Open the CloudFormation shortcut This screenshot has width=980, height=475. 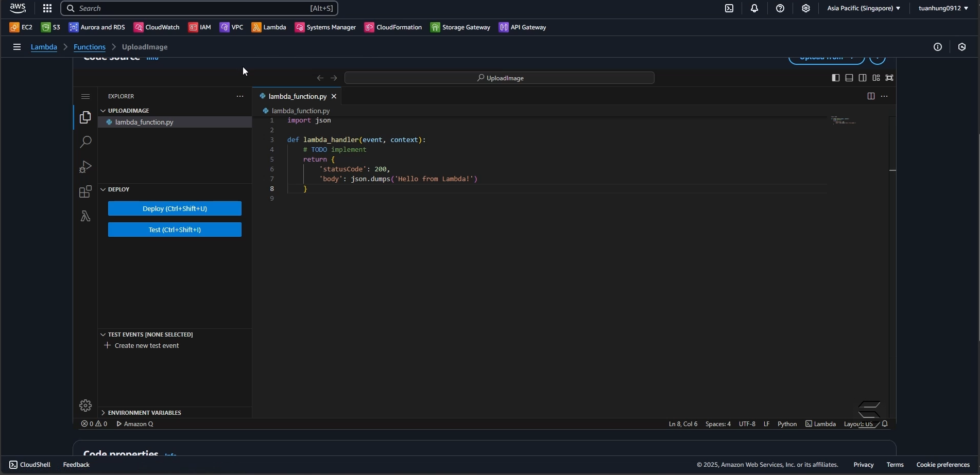pyautogui.click(x=393, y=27)
